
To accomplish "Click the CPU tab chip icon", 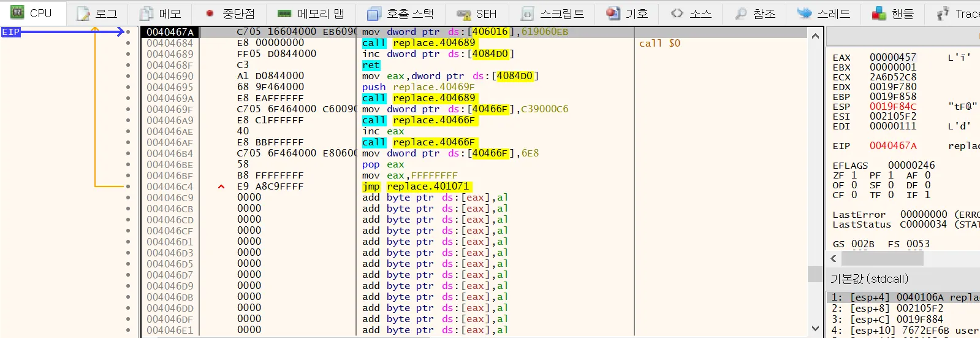I will [17, 12].
